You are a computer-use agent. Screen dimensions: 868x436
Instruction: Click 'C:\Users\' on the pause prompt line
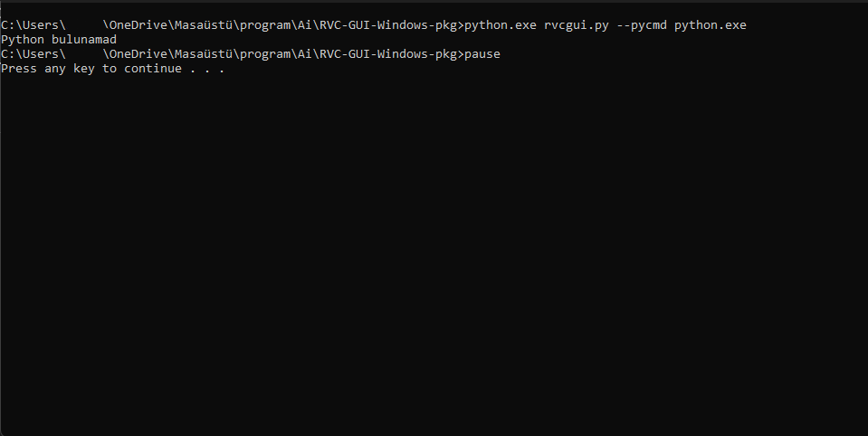coord(33,54)
